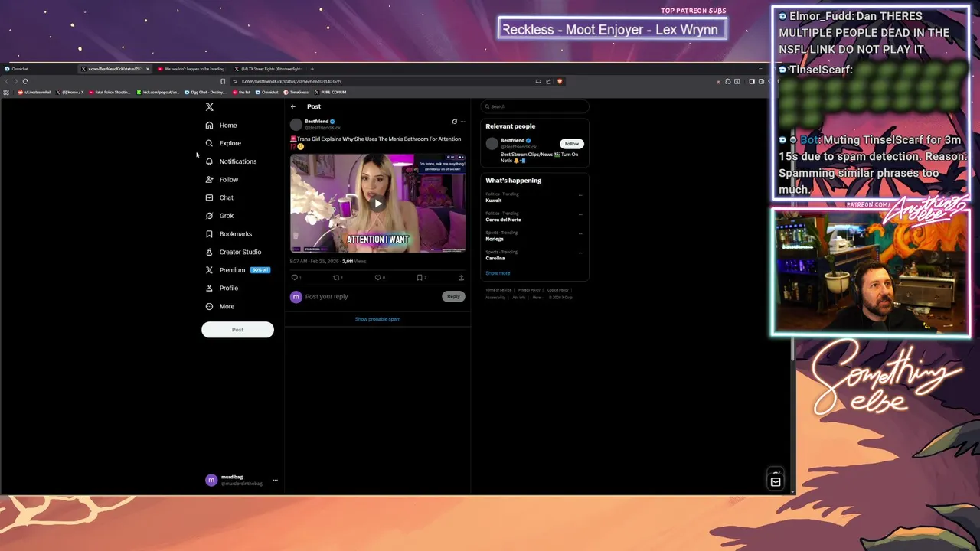Screen dimensions: 980x551
Task: Open the Premium page
Action: tap(237, 270)
